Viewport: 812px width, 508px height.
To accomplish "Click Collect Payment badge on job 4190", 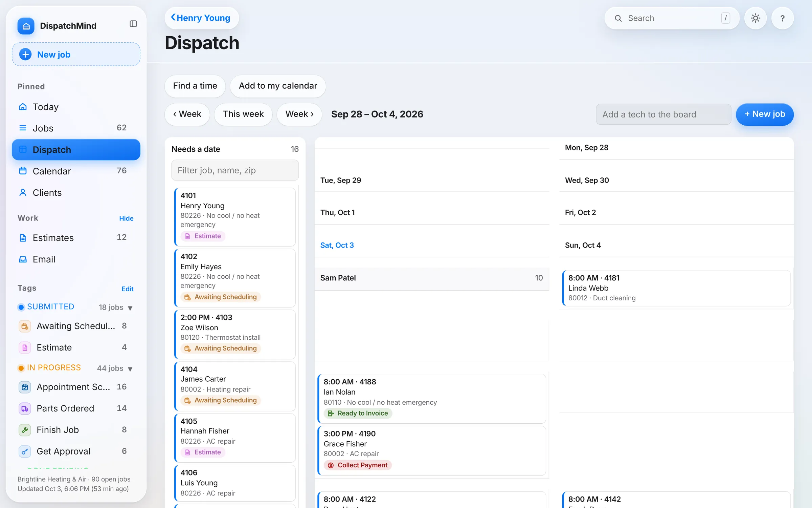I will pyautogui.click(x=358, y=465).
